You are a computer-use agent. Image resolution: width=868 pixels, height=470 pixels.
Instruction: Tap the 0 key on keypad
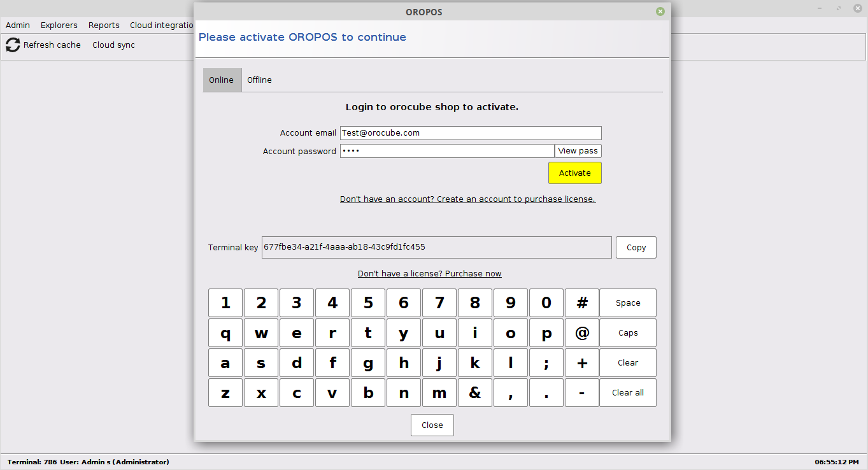[546, 303]
